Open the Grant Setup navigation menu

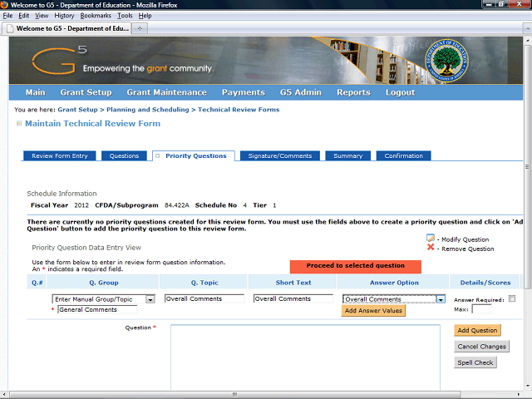(x=86, y=92)
